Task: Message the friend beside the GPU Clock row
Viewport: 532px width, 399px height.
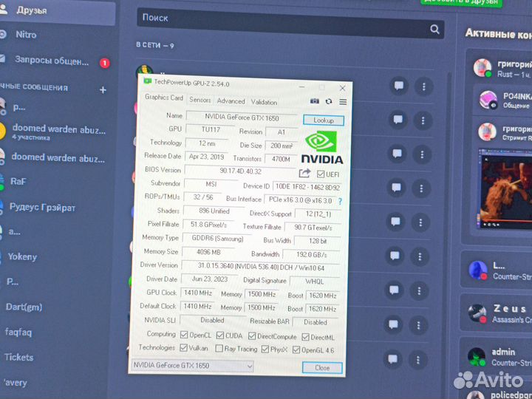Action: pos(394,290)
